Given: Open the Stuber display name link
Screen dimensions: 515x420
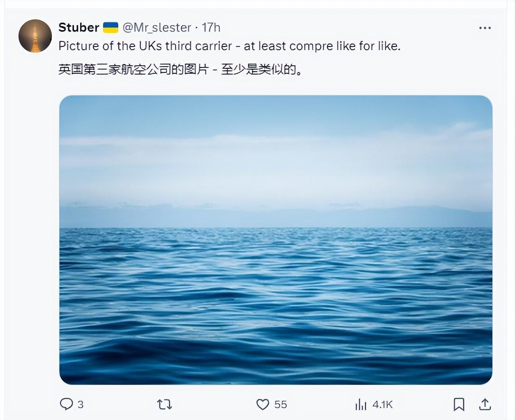Looking at the screenshot, I should point(78,28).
